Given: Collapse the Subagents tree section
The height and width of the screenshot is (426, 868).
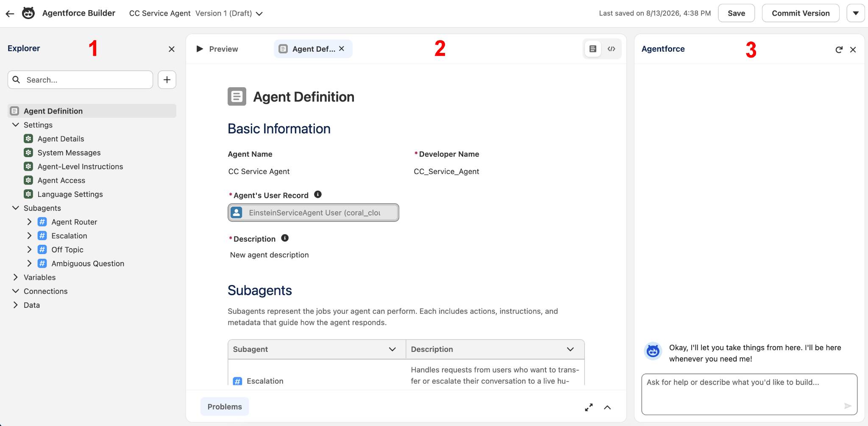Looking at the screenshot, I should click(x=16, y=208).
